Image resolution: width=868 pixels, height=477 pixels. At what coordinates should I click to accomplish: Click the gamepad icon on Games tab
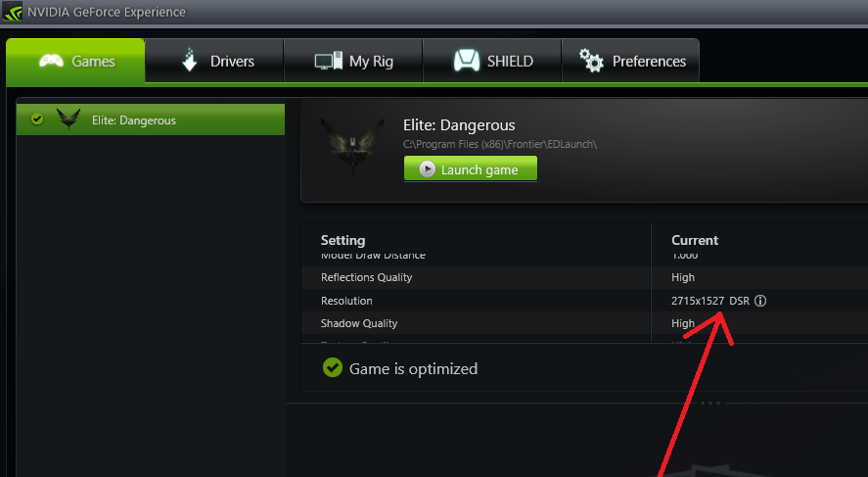point(51,61)
